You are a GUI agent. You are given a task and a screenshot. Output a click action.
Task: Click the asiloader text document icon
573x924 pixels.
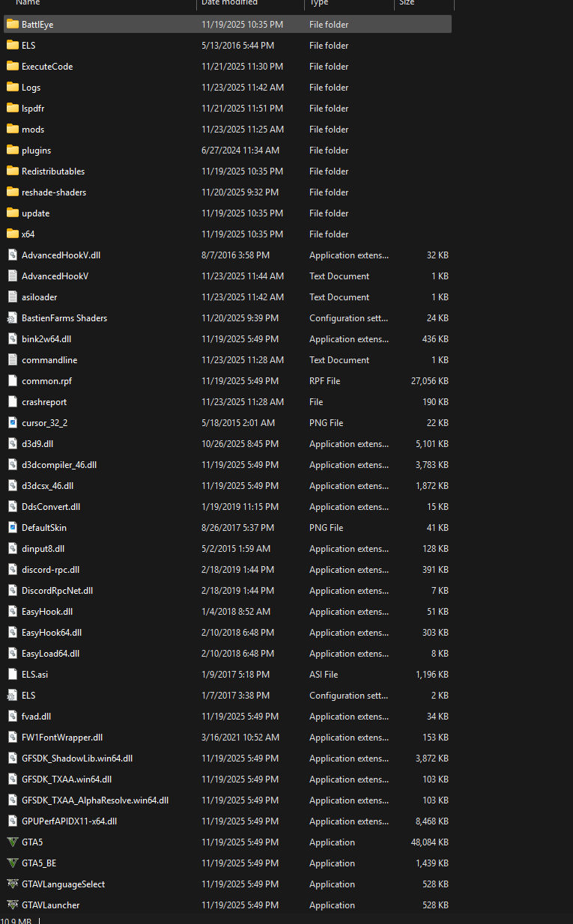(13, 297)
